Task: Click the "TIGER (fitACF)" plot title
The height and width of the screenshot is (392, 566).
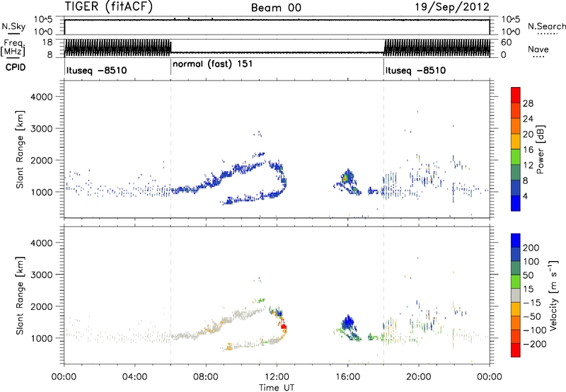Action: click(x=109, y=6)
